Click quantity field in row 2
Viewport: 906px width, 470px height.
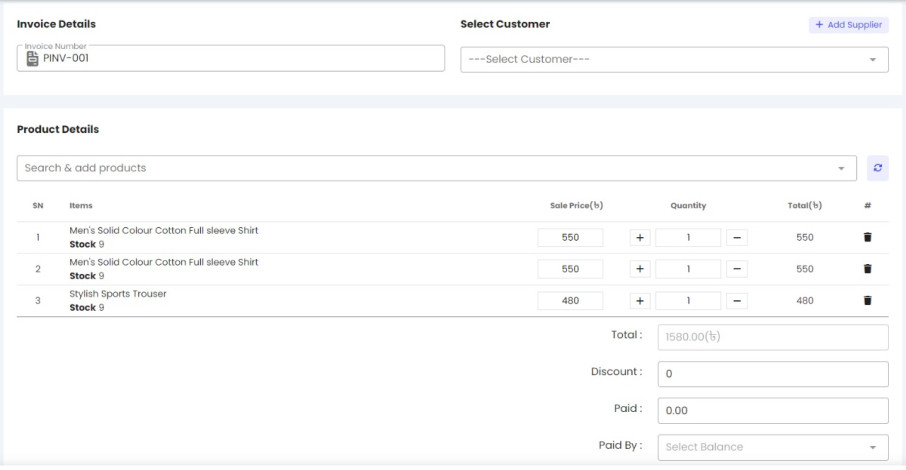(688, 269)
